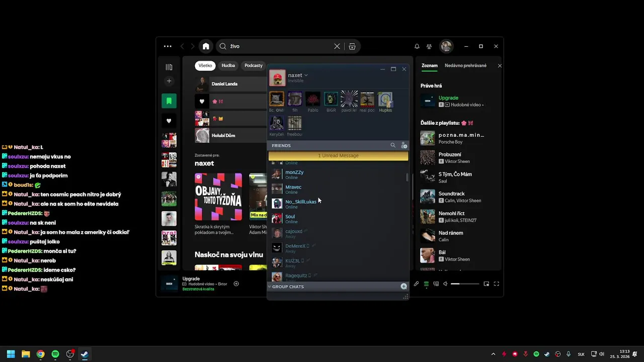Add a friend in Steam friends list
Image resolution: width=644 pixels, height=362 pixels.
pyautogui.click(x=404, y=145)
